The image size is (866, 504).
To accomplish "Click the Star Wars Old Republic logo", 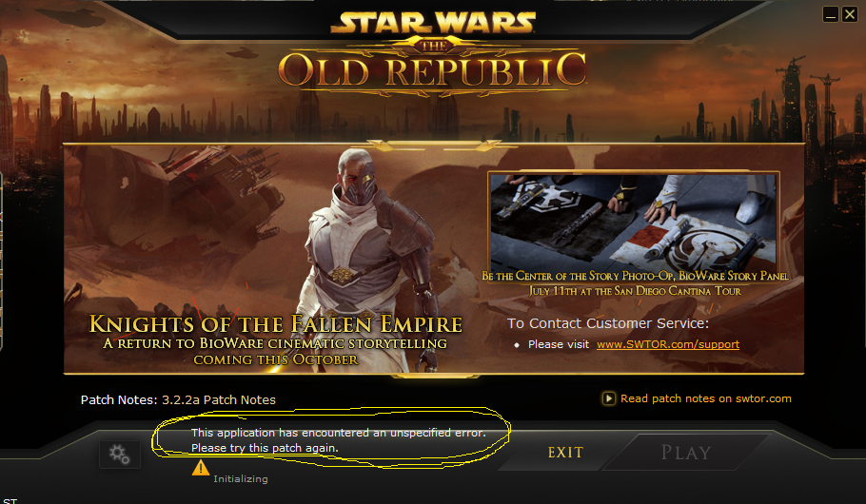I will [432, 50].
